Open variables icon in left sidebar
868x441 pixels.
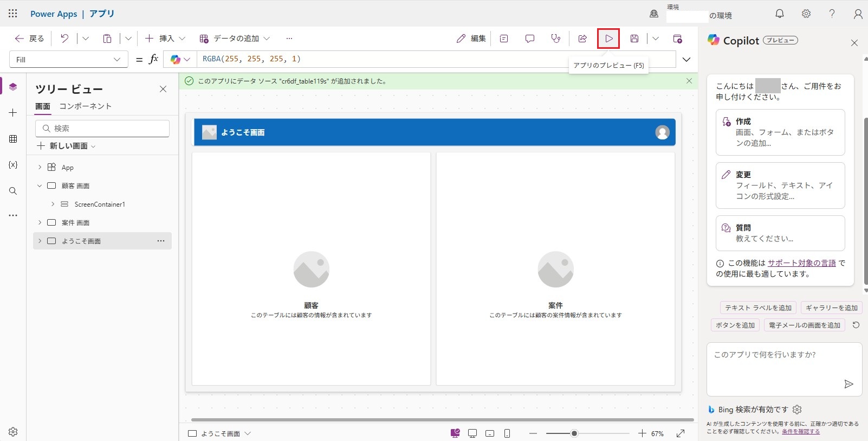pos(13,165)
